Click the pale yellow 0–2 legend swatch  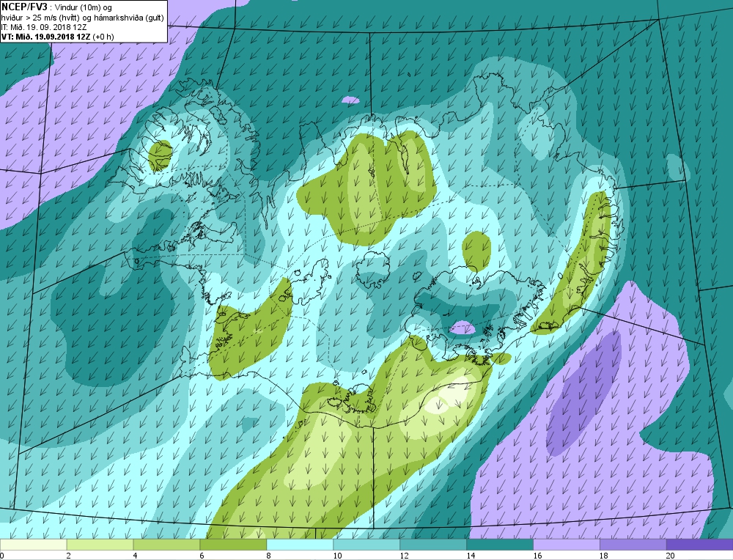click(34, 545)
